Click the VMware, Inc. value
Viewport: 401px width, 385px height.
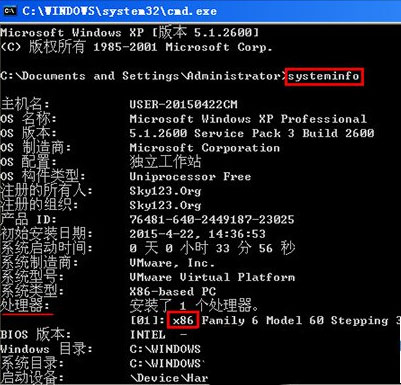coord(172,263)
